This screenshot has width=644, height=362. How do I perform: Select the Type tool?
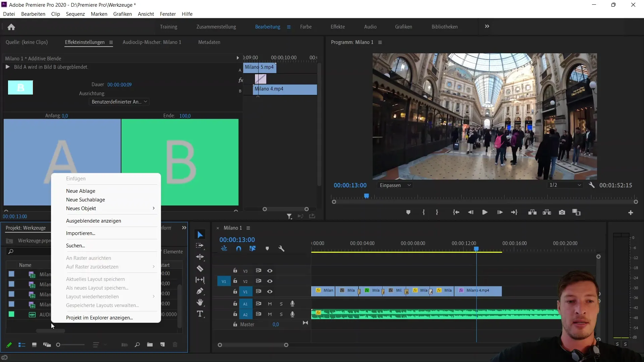pyautogui.click(x=200, y=314)
